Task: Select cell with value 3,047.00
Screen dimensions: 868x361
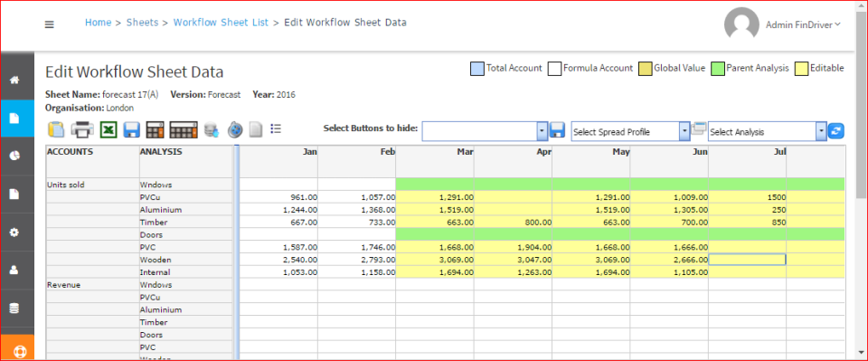Action: coord(514,260)
